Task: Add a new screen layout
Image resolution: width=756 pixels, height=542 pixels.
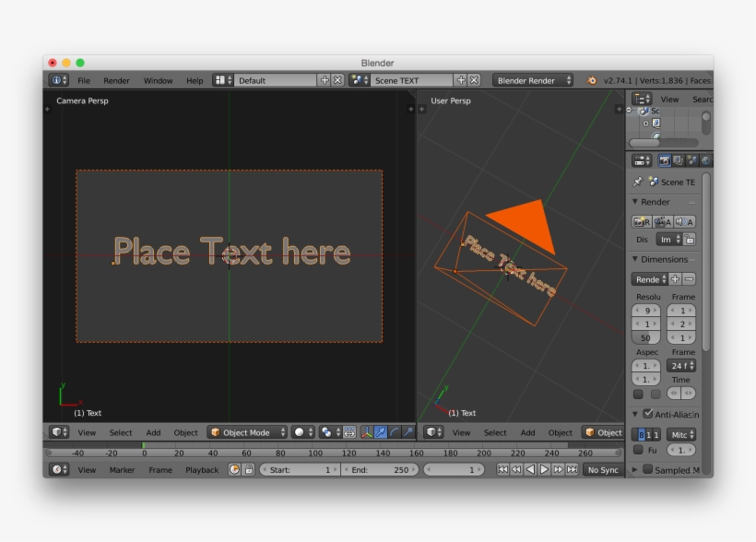Action: tap(325, 80)
